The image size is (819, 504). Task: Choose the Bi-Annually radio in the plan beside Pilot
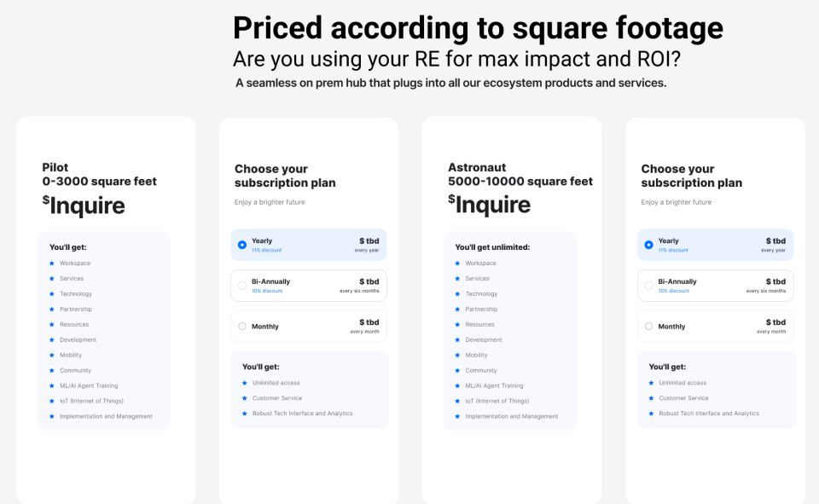coord(242,286)
